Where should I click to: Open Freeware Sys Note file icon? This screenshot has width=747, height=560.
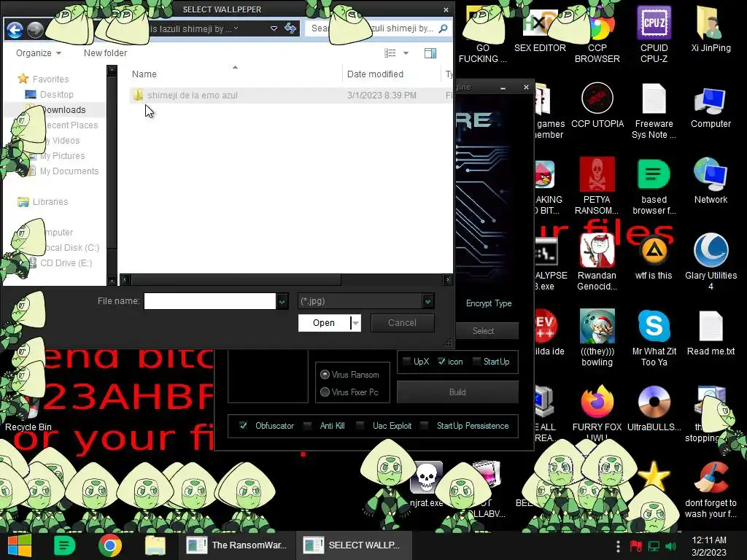(x=654, y=111)
